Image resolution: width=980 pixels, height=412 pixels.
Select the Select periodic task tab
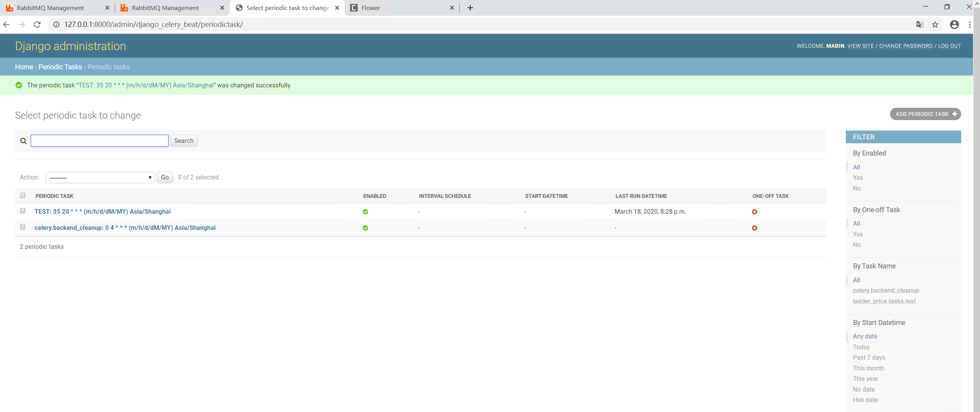pos(288,8)
